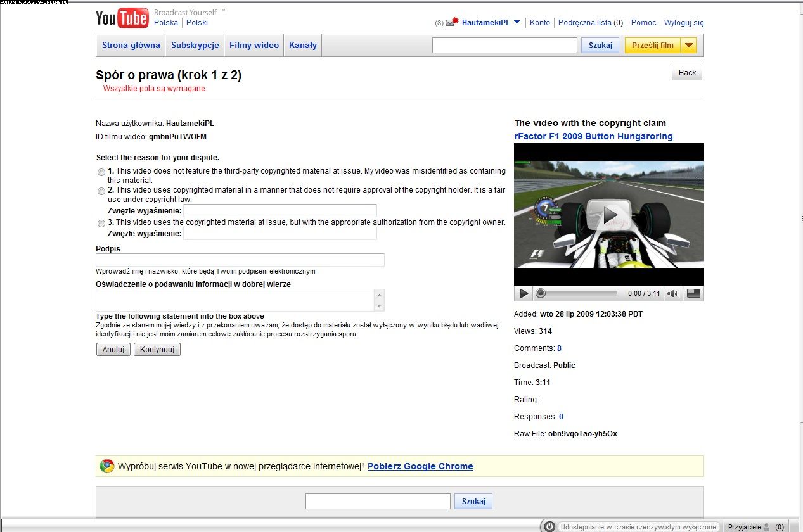Image resolution: width=803 pixels, height=532 pixels.
Task: Open the Comments count 8 link
Action: (x=560, y=348)
